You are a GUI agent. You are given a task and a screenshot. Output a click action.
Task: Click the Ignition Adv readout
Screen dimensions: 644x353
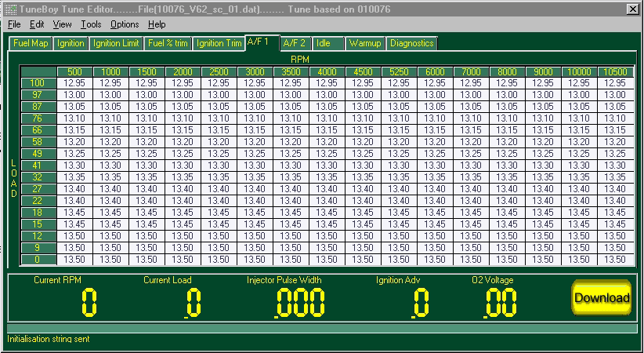421,303
